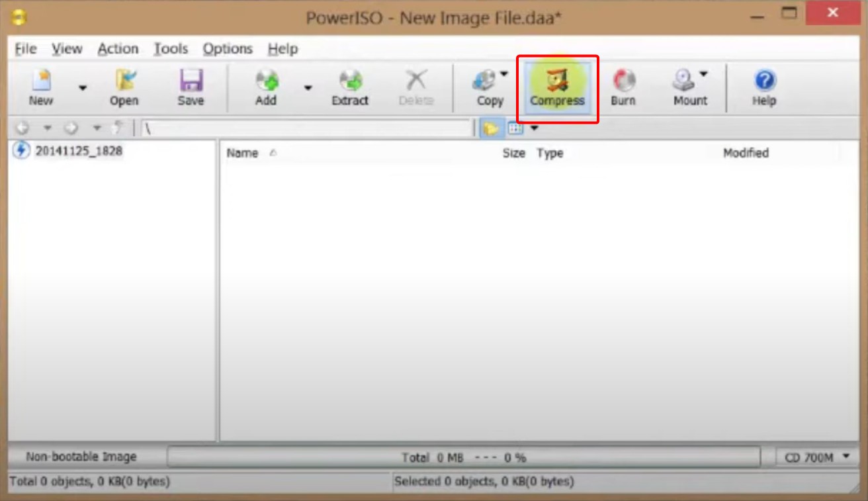868x501 pixels.
Task: Click the view mode grid icon
Action: click(515, 128)
